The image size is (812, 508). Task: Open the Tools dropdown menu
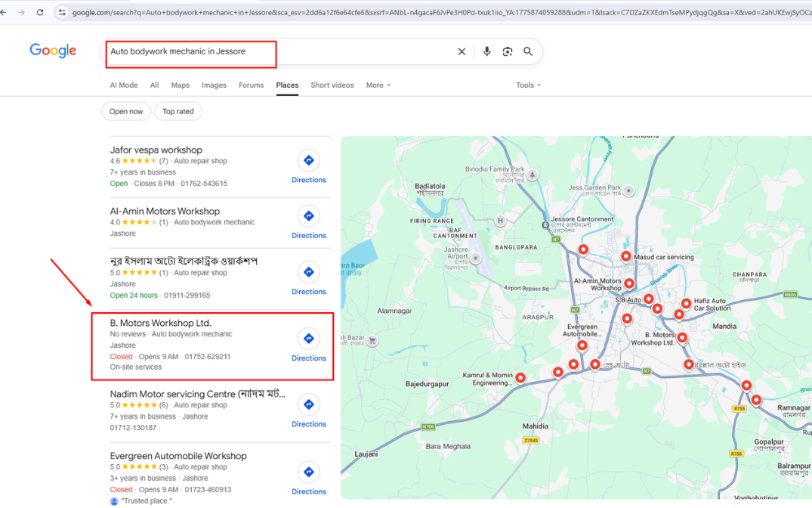point(528,85)
